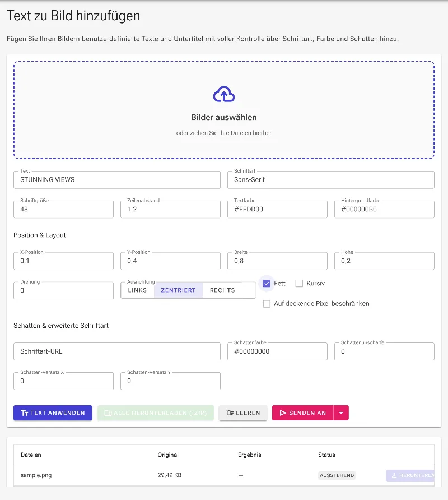Viewport: 448px width, 500px height.
Task: Click the Text zu Bild hinzufügen title
Action: point(73,16)
